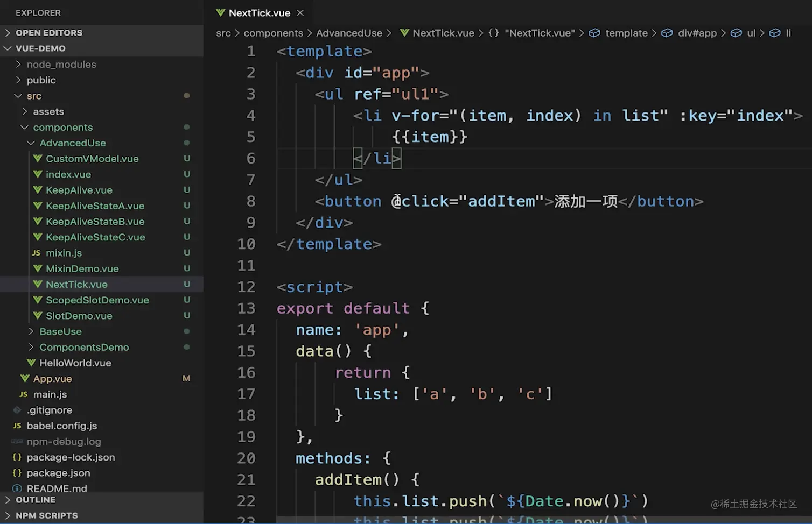The height and width of the screenshot is (524, 812).
Task: Open babel.config.js file
Action: click(x=62, y=426)
